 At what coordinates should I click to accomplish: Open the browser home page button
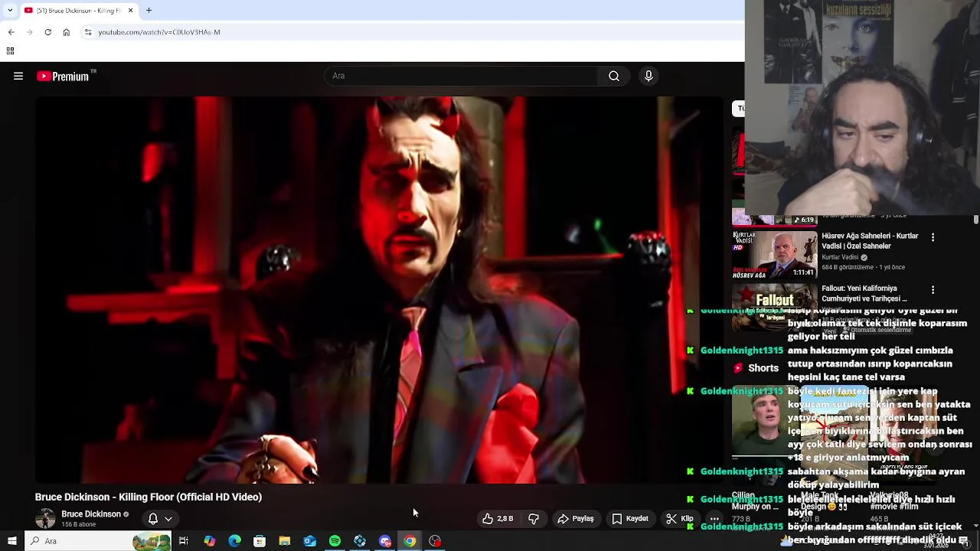coord(66,32)
